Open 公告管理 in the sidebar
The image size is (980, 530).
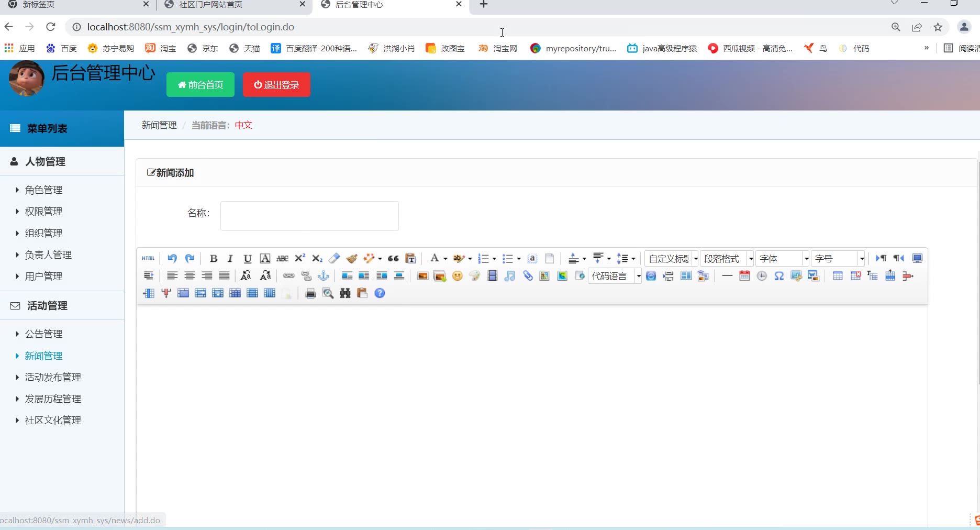[x=43, y=334]
